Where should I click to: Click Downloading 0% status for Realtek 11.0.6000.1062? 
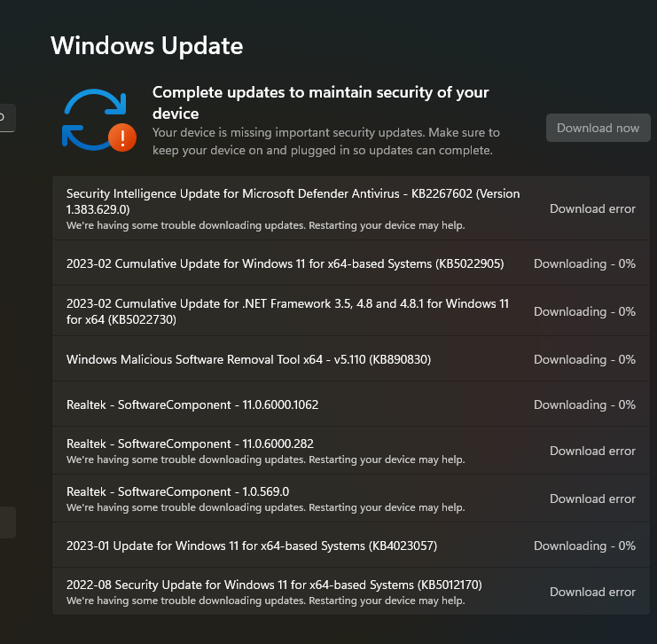584,404
